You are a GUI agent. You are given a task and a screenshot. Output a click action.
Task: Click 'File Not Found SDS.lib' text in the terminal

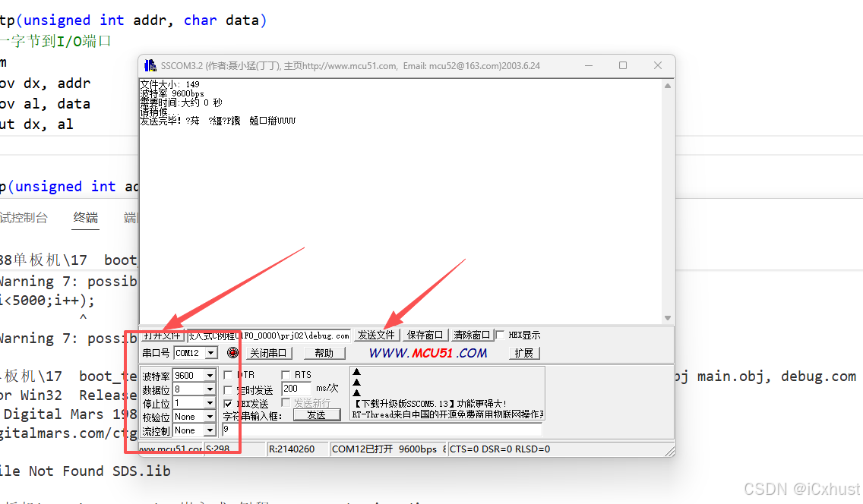85,471
